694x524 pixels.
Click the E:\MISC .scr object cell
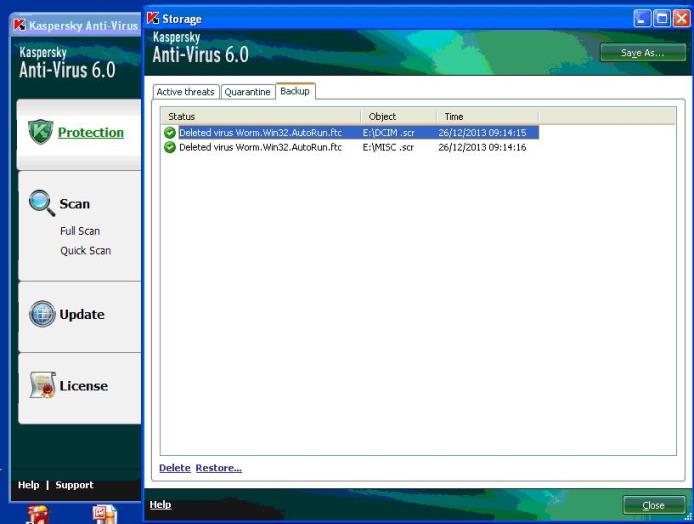(388, 147)
